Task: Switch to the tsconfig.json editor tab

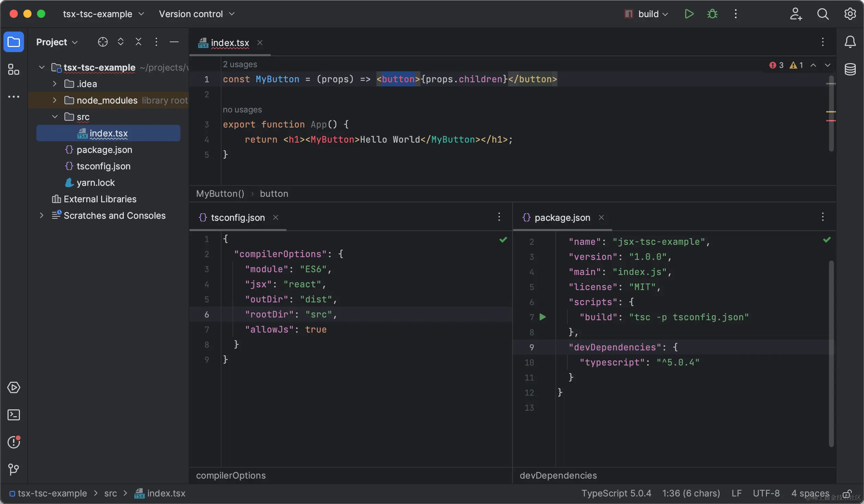Action: pos(238,218)
